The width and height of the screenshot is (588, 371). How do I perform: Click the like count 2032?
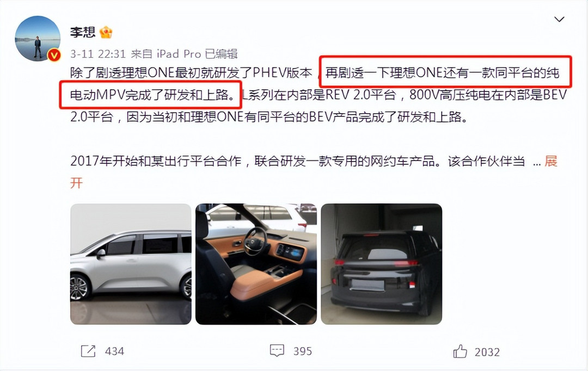point(487,353)
